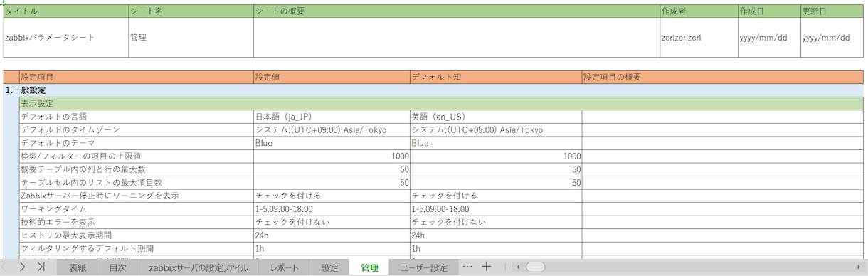Click empty 設定項目の概要 cell for デフォルトの言語
Image resolution: width=868 pixels, height=276 pixels.
tap(722, 117)
